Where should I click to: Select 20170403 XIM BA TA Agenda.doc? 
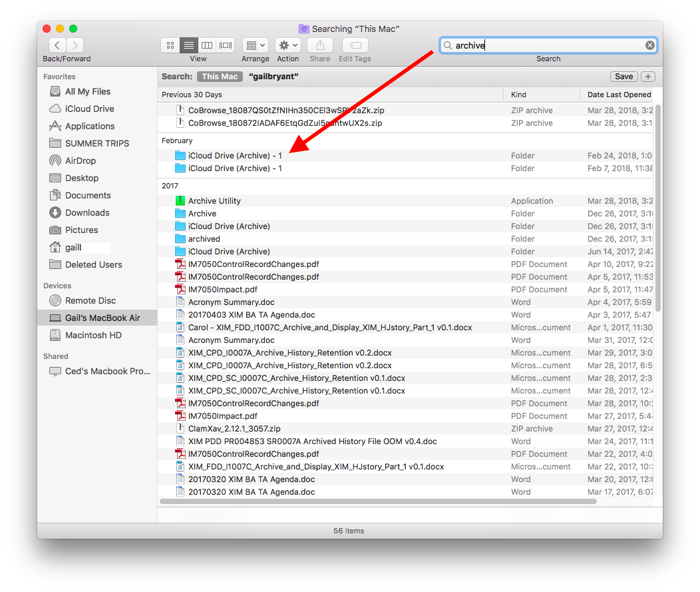coord(405,315)
